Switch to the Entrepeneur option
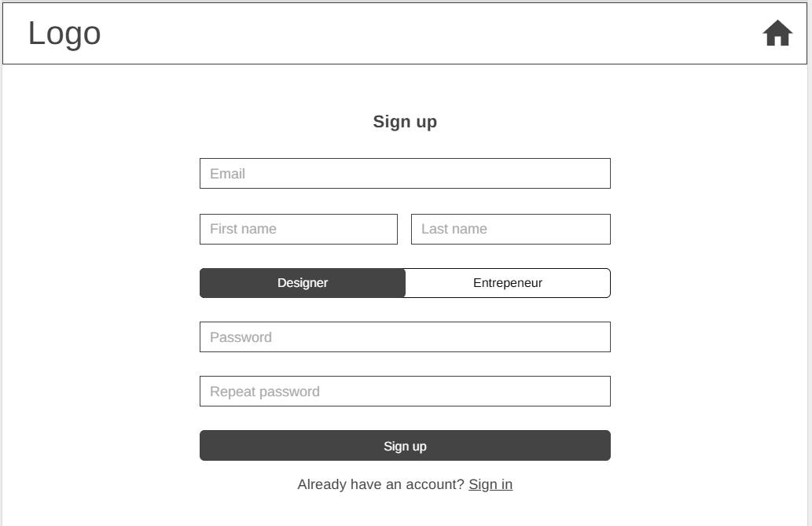 [x=508, y=283]
